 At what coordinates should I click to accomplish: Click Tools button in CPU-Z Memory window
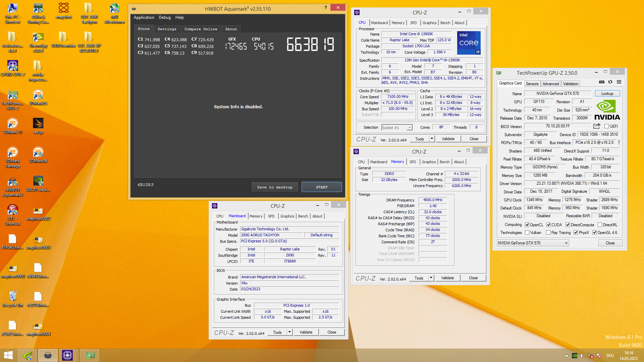point(419,278)
